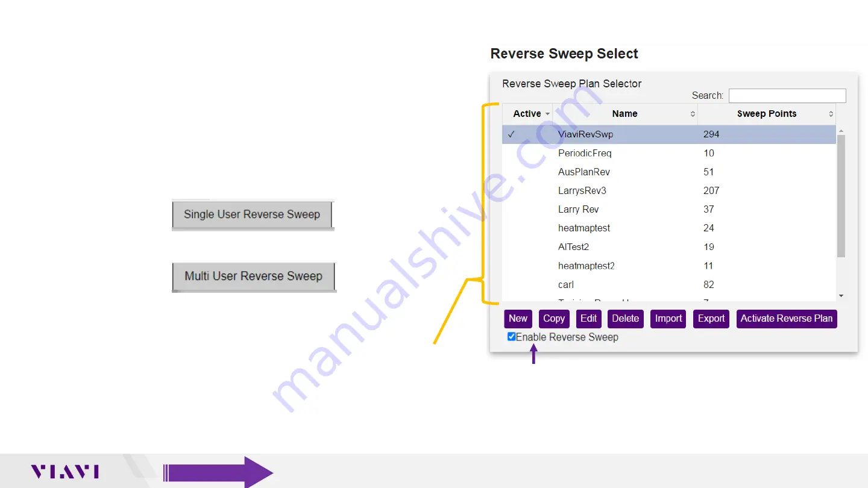
Task: Click the Import button
Action: (x=668, y=319)
